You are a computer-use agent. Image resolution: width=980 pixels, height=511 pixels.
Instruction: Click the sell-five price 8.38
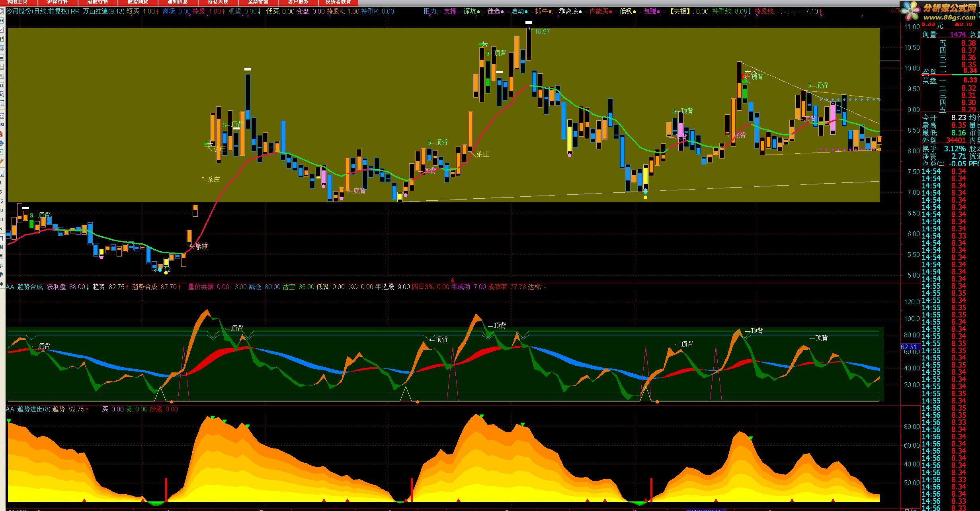coord(968,43)
